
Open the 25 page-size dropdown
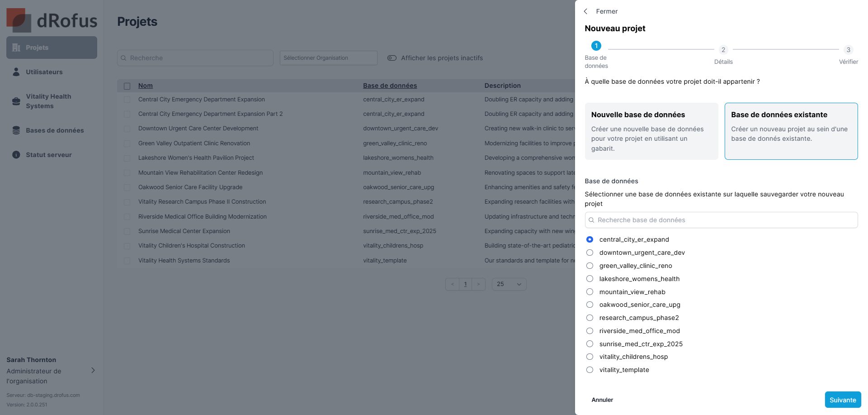509,284
